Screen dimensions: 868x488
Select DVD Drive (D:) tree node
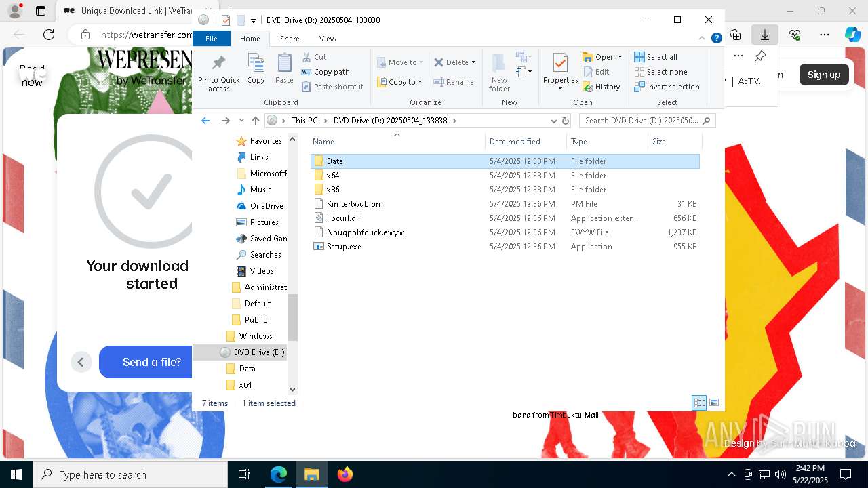[x=252, y=352]
